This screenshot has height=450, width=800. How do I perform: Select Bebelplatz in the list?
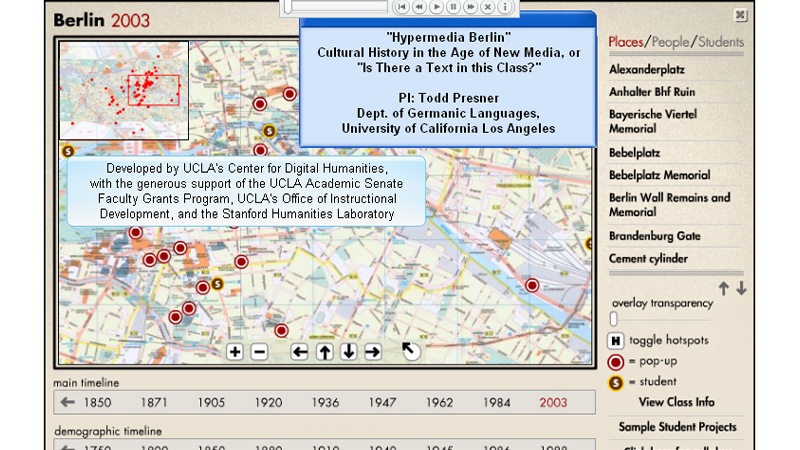coord(634,153)
